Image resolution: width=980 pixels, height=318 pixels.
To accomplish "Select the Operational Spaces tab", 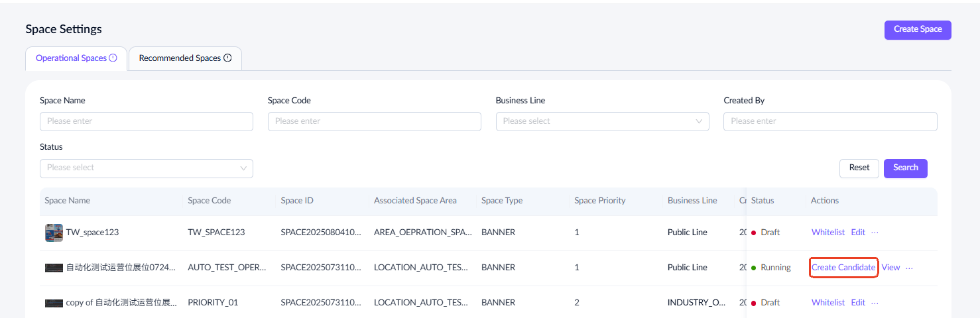I will point(71,58).
